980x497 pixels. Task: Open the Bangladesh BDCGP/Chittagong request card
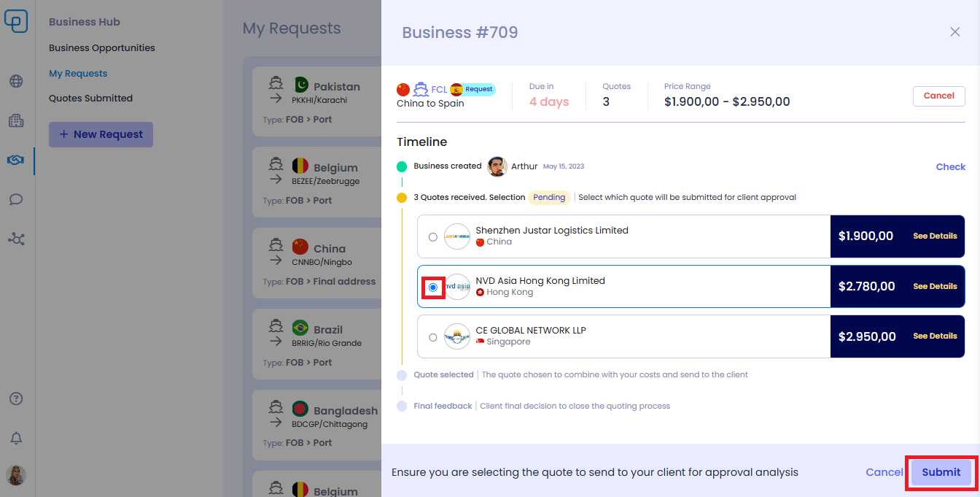point(316,425)
